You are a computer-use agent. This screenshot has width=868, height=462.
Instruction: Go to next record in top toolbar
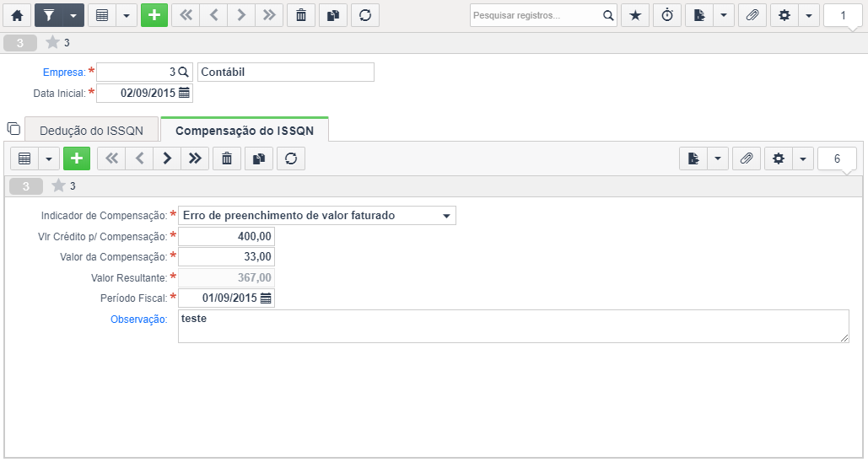[x=241, y=15]
